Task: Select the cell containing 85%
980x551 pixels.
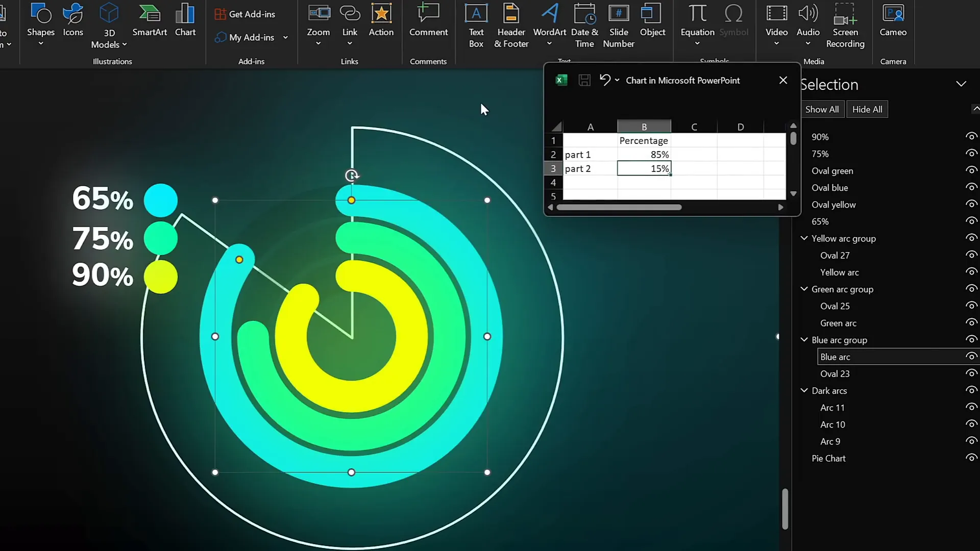Action: [x=644, y=154]
